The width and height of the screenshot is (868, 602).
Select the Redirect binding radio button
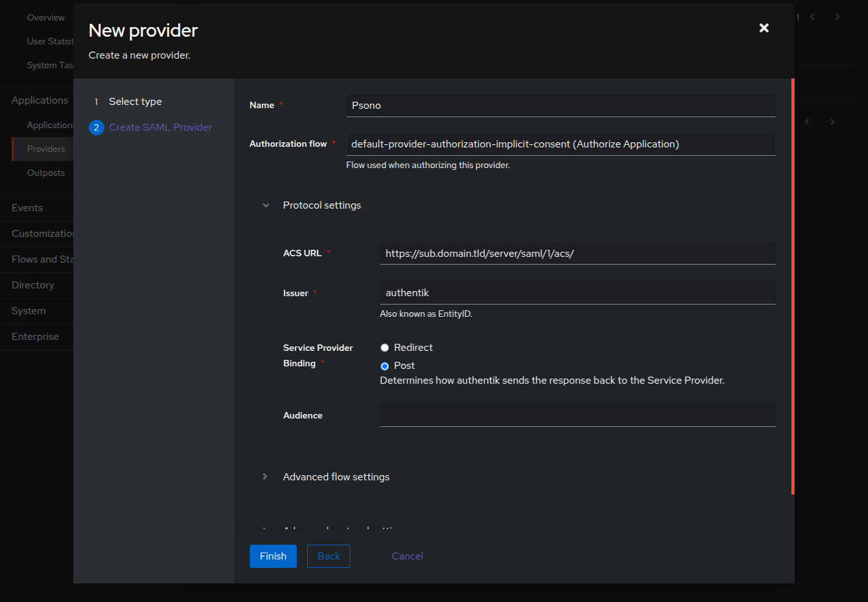[384, 348]
